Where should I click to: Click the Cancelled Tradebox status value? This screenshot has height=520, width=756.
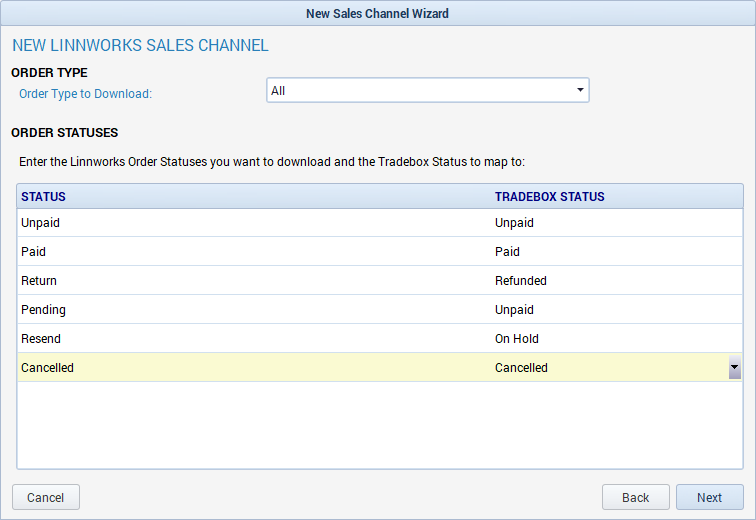click(522, 368)
